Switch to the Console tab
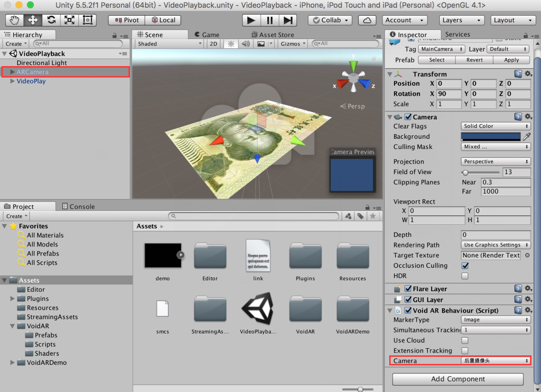 click(79, 206)
